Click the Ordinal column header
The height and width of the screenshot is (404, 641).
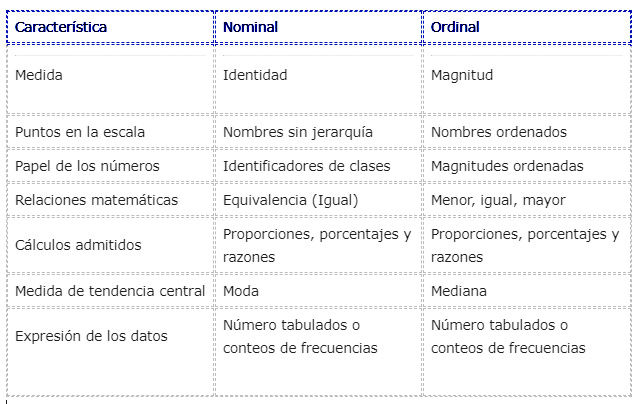[x=455, y=27]
